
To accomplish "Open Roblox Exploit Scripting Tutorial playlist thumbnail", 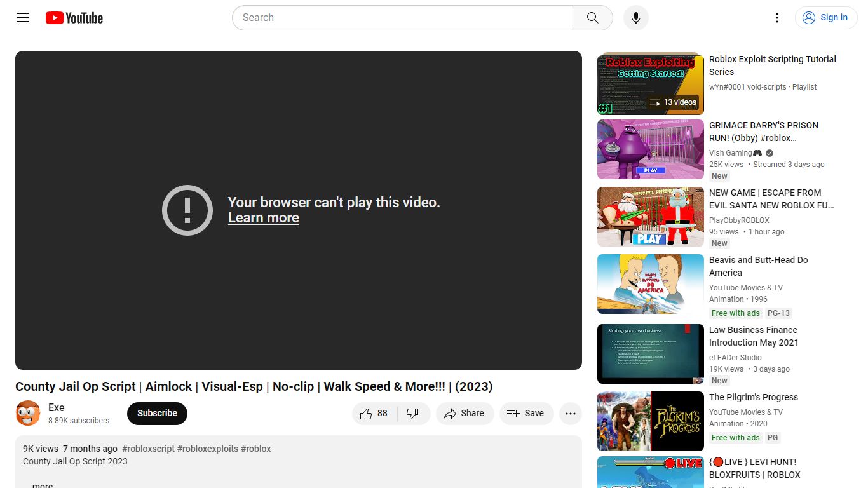I will 651,83.
